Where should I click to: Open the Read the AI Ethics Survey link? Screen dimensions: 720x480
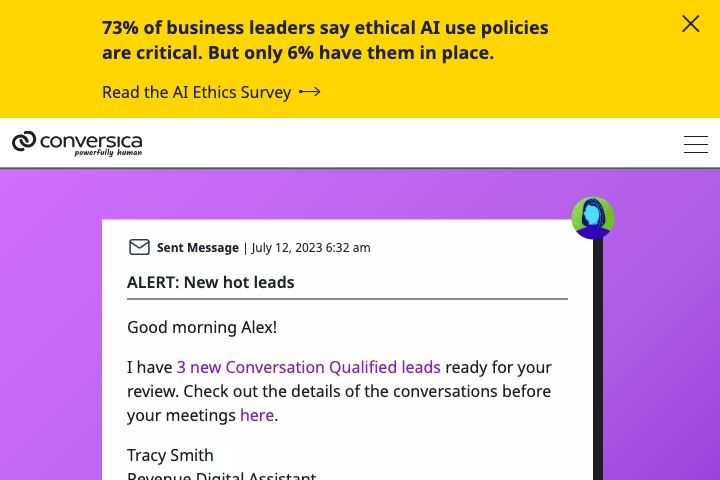(197, 92)
